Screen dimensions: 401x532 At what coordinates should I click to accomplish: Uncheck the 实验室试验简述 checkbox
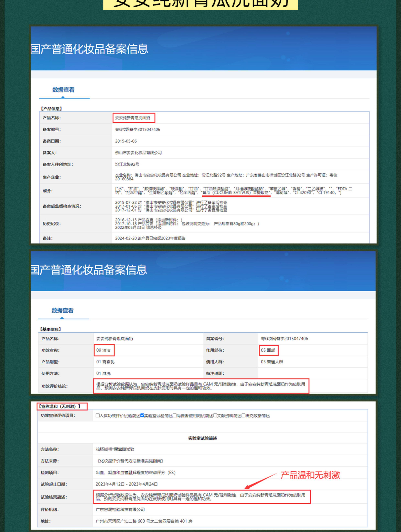point(142,415)
